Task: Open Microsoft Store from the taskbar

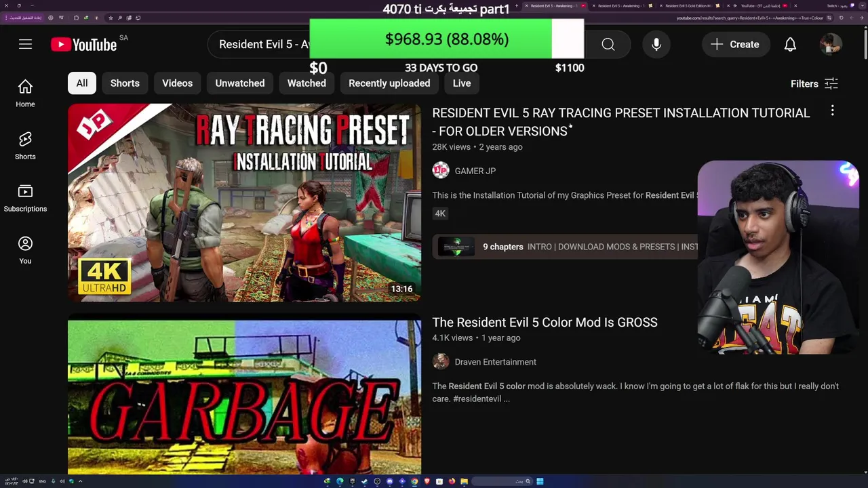Action: tap(439, 481)
